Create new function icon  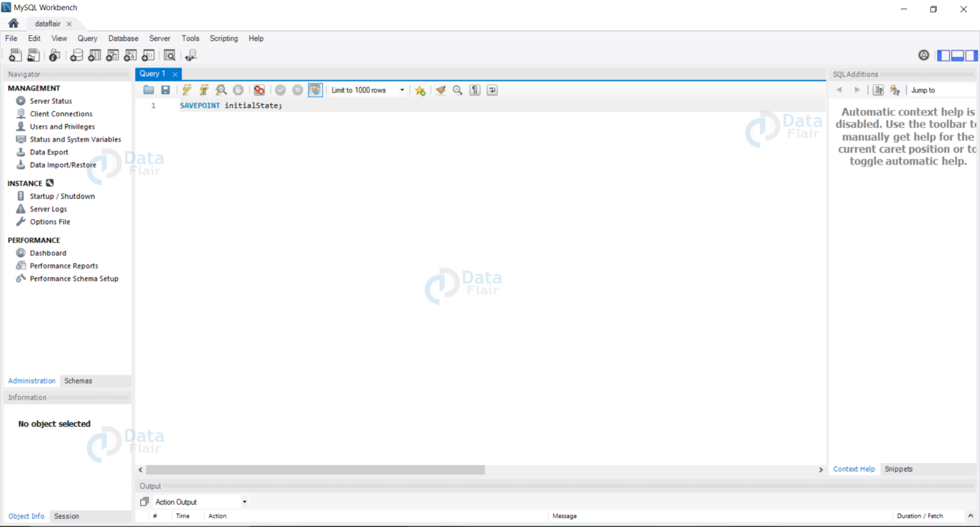[148, 56]
